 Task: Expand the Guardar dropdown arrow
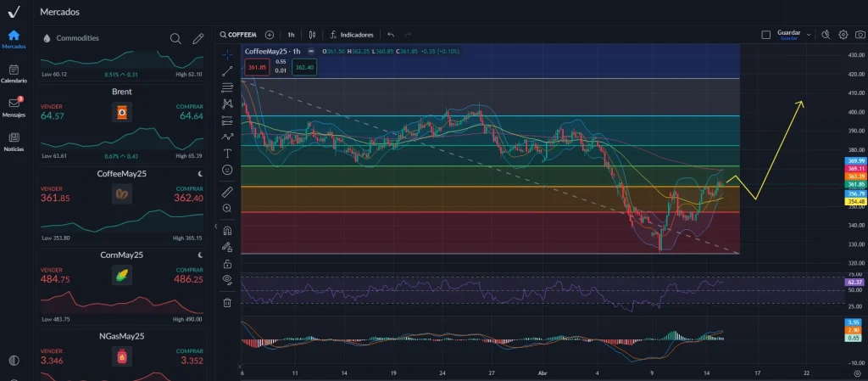click(x=809, y=34)
